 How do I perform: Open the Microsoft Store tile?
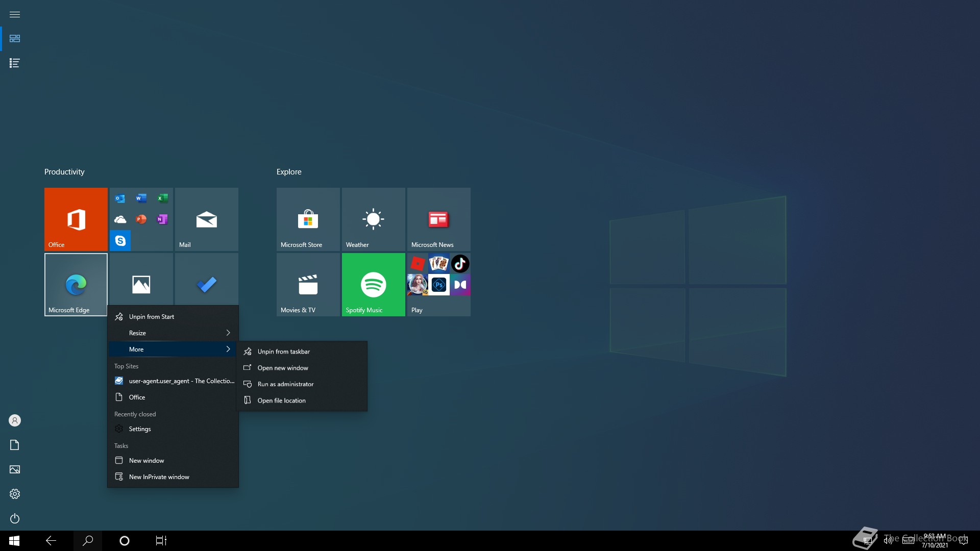click(308, 219)
